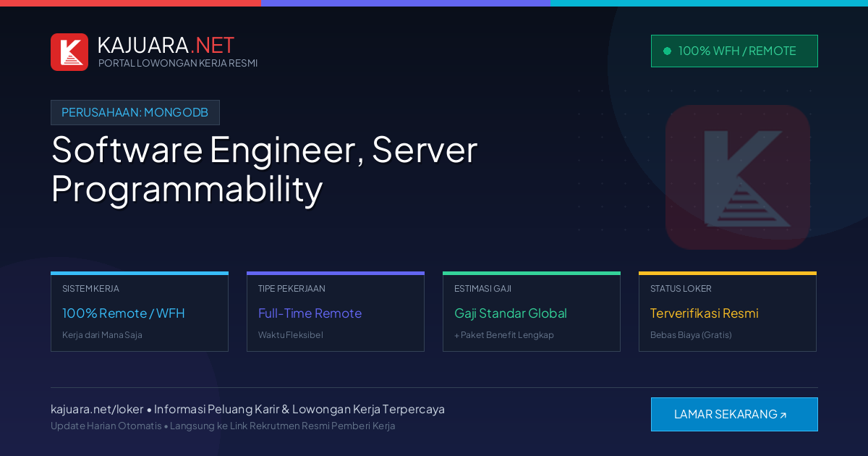Image resolution: width=868 pixels, height=456 pixels.
Task: Click the green status dot in the WFH badge
Action: point(667,51)
